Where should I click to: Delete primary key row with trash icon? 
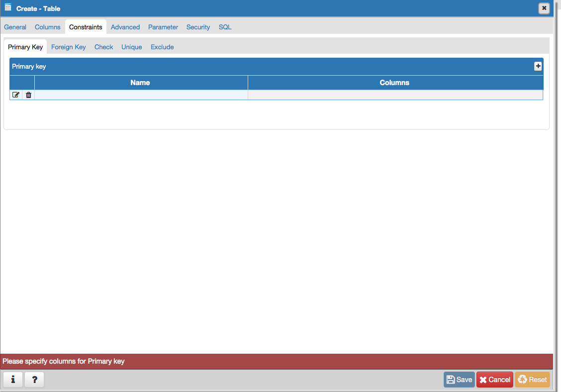28,95
